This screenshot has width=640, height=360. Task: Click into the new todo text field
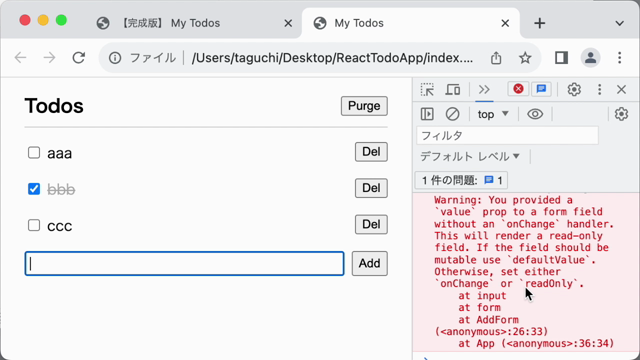click(184, 264)
